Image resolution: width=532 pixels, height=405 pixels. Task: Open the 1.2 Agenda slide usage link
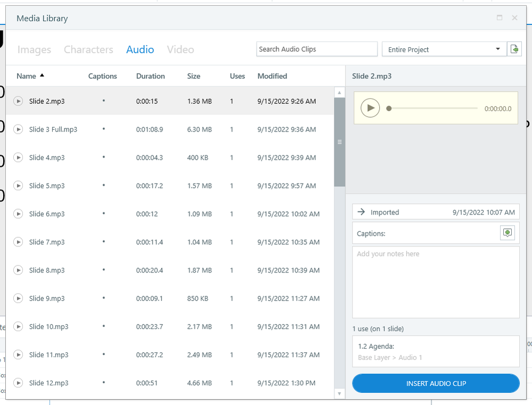click(x=376, y=346)
